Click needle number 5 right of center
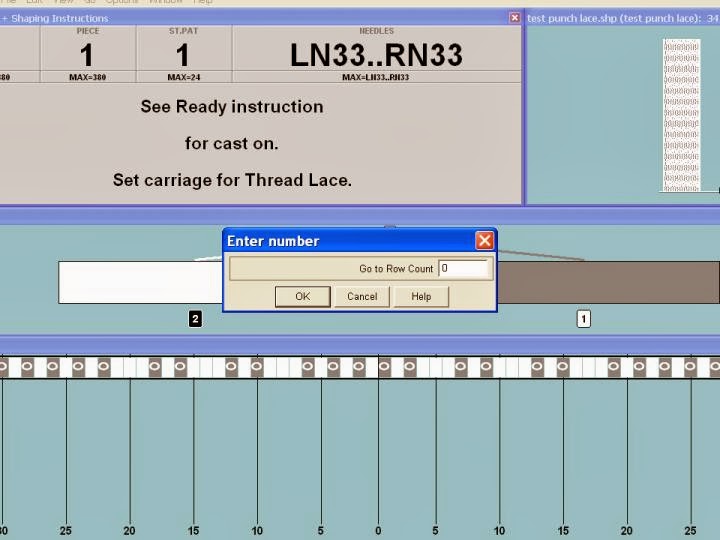This screenshot has height=540, width=720. coord(435,531)
